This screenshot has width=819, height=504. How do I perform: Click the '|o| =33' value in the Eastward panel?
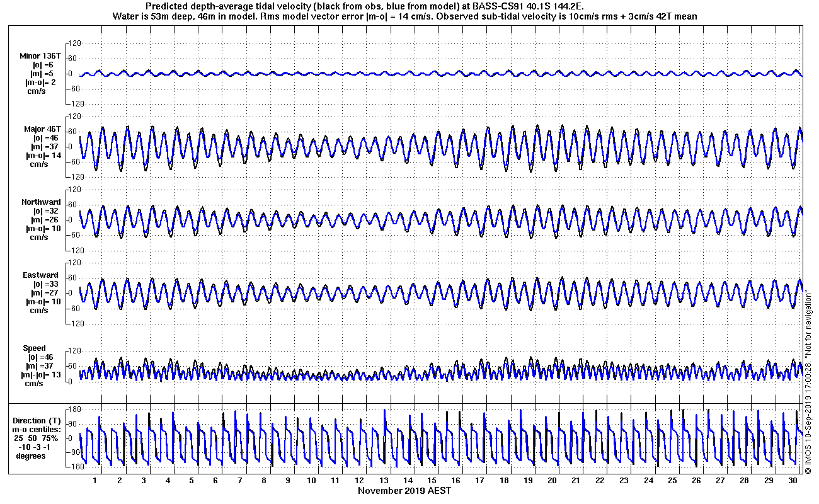[x=46, y=284]
